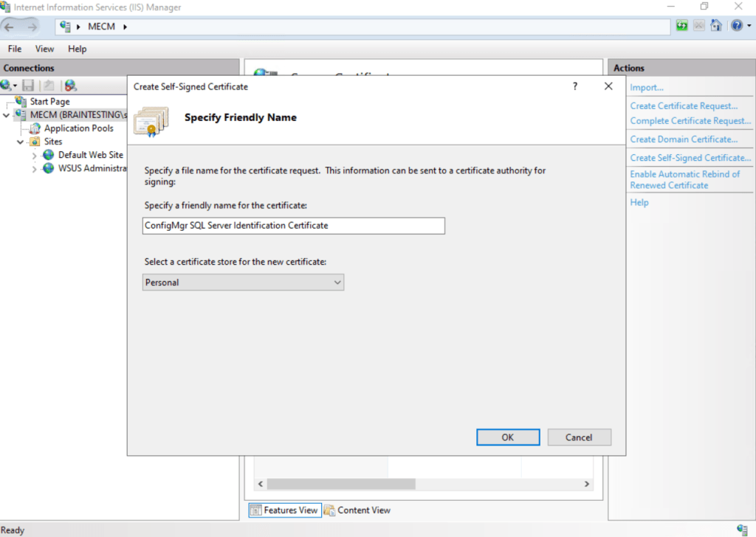756x537 pixels.
Task: Open the File menu
Action: [x=15, y=49]
